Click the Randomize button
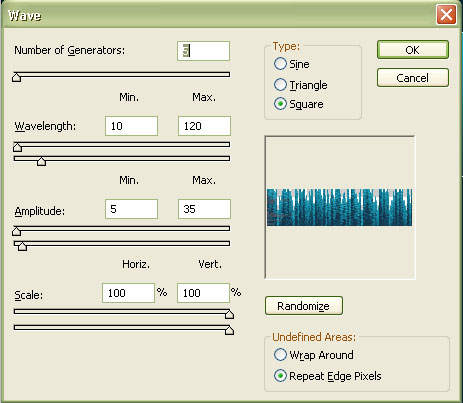Screen dimensions: 463x403 coord(304,306)
